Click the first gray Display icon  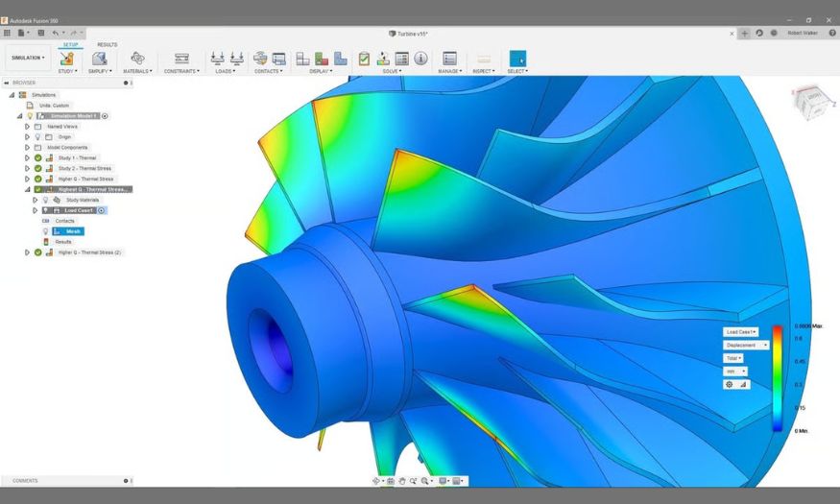click(x=302, y=59)
